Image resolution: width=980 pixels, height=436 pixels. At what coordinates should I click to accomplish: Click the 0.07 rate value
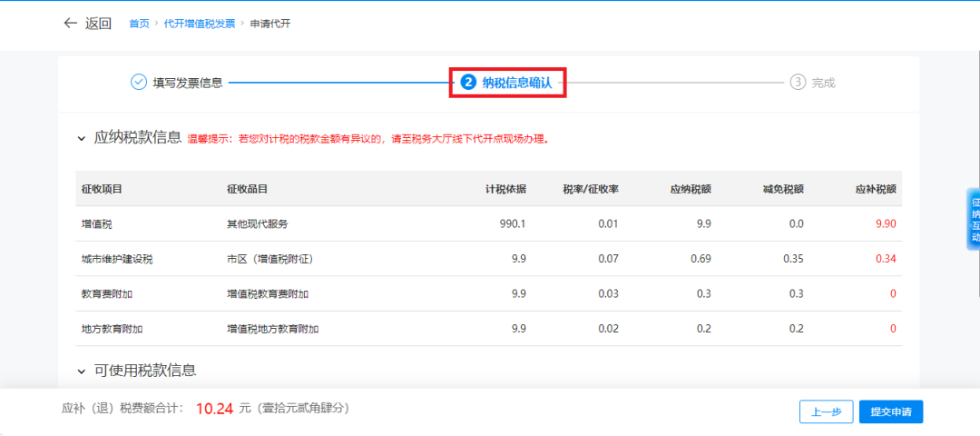(x=608, y=259)
